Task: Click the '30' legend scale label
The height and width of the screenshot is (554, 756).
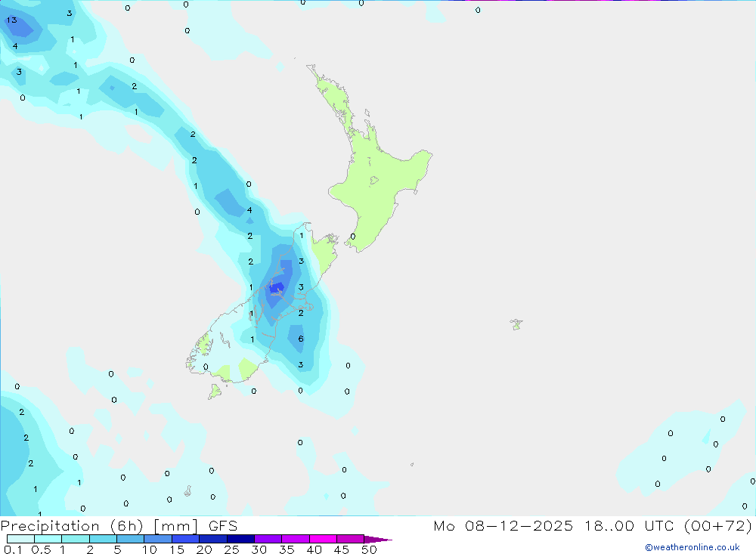Action: (x=259, y=549)
